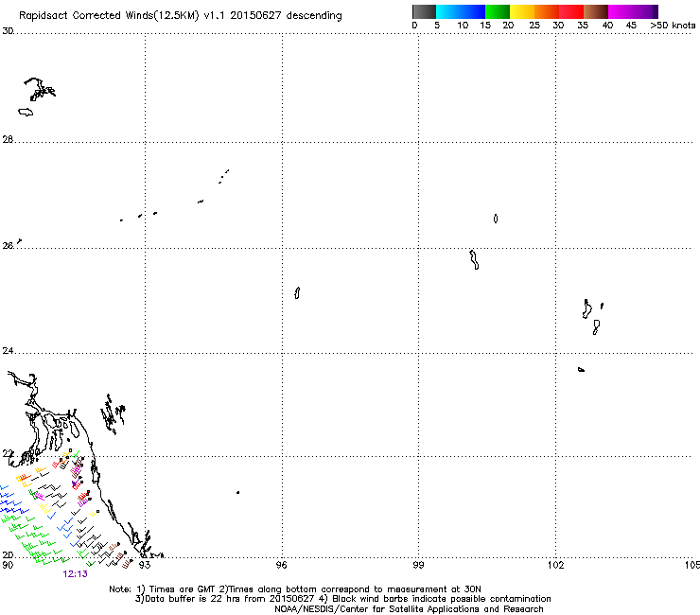Click the legend label '25'
This screenshot has height=615, width=700.
534,25
